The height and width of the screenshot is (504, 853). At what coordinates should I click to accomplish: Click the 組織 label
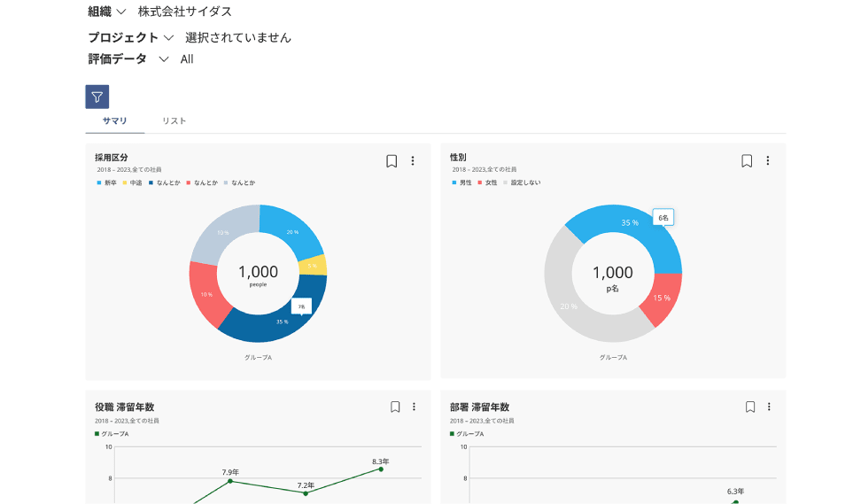coord(99,12)
